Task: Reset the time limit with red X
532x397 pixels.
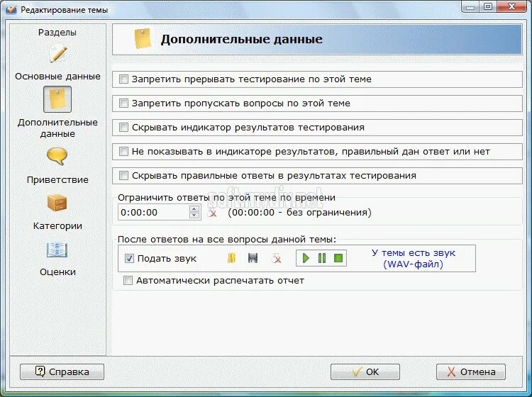Action: tap(213, 213)
